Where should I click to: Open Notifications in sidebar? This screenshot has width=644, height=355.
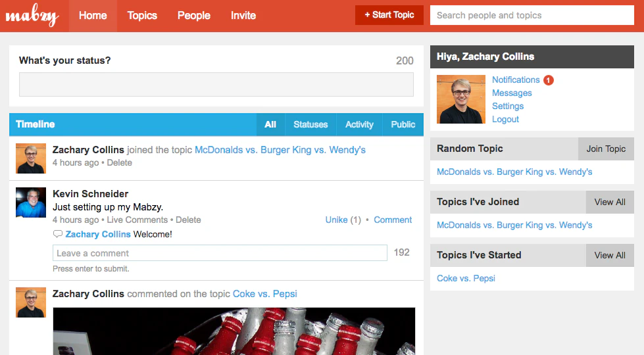click(516, 80)
